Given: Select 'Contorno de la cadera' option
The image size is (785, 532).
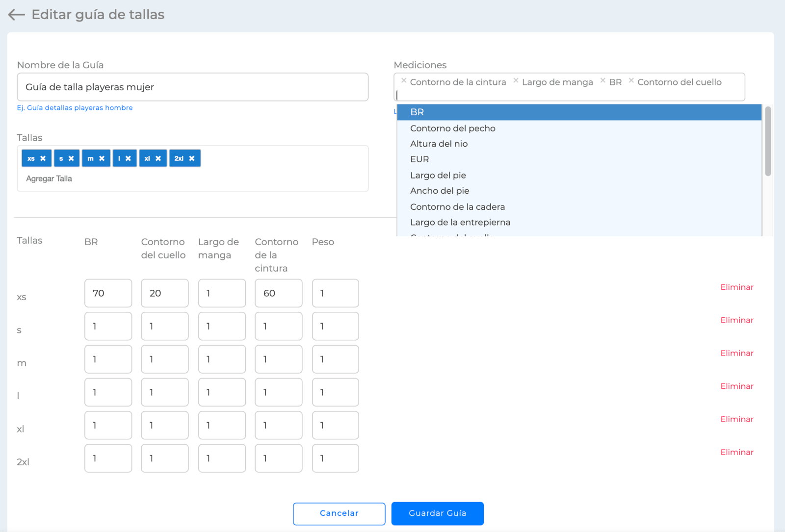Looking at the screenshot, I should pyautogui.click(x=579, y=207).
